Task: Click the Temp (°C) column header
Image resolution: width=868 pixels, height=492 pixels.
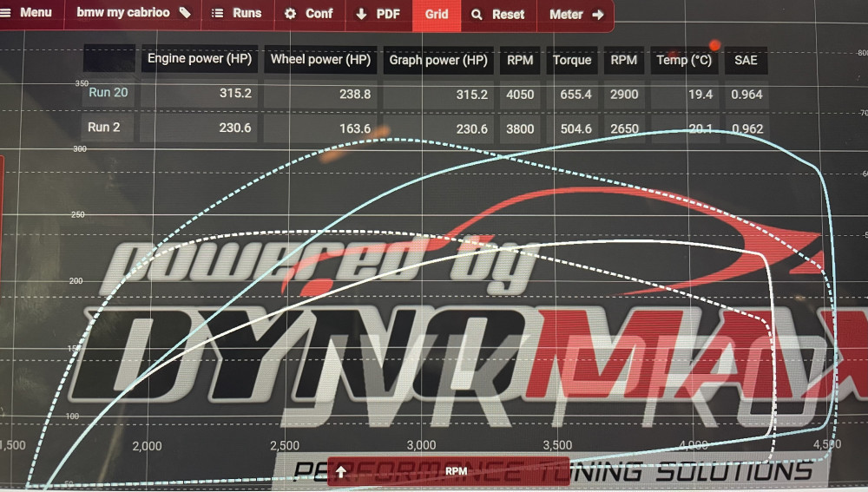Action: point(684,60)
